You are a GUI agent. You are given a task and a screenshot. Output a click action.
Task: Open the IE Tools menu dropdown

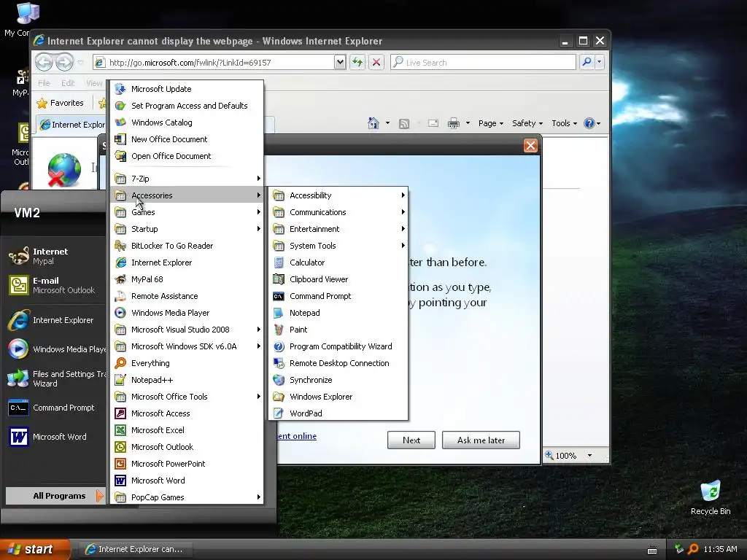click(x=564, y=123)
